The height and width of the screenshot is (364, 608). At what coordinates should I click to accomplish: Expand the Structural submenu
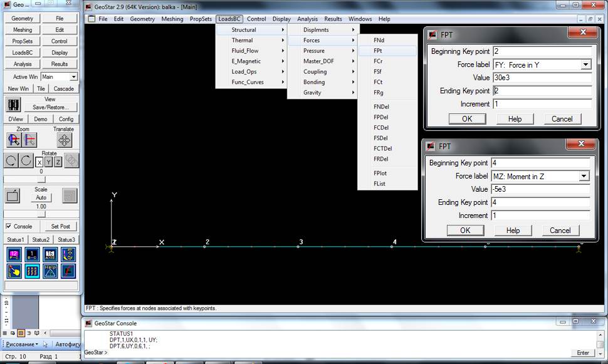(251, 30)
